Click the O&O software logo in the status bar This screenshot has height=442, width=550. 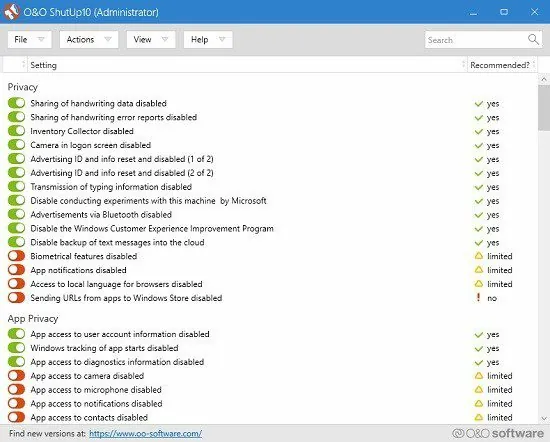point(498,433)
